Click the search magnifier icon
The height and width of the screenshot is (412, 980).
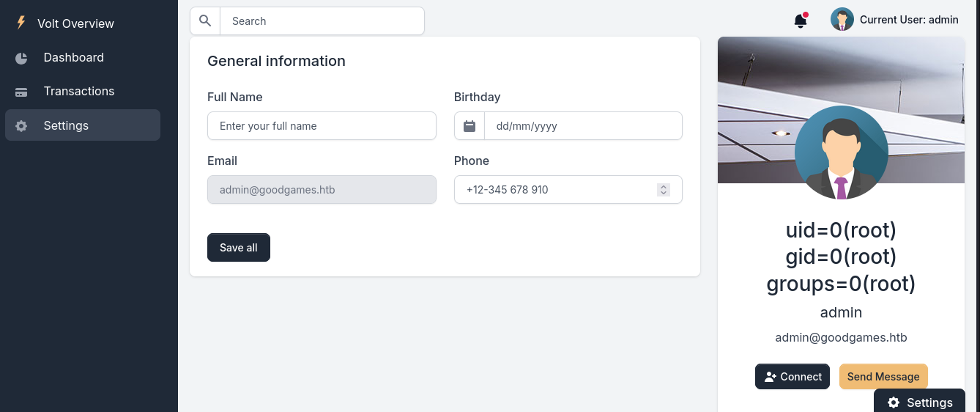click(205, 21)
